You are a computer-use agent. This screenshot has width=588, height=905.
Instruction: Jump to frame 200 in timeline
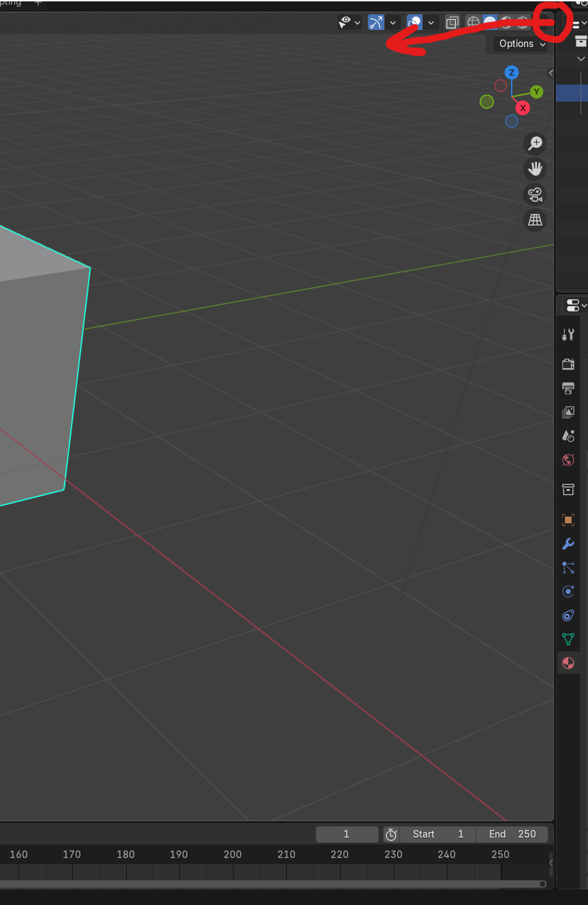(x=233, y=855)
